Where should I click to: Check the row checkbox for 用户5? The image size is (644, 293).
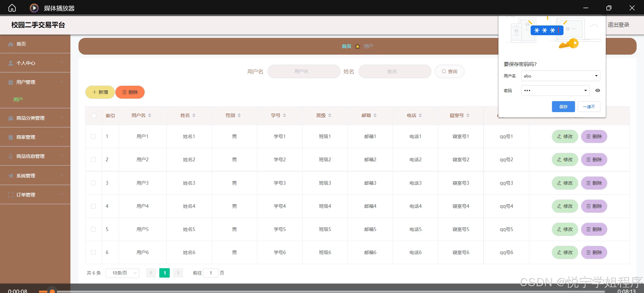coord(93,229)
